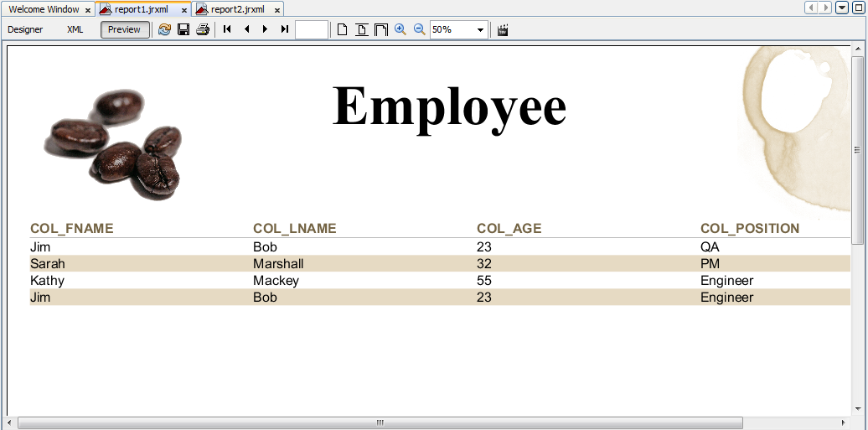Click the COL_POSITION column header
This screenshot has width=868, height=430.
point(750,228)
